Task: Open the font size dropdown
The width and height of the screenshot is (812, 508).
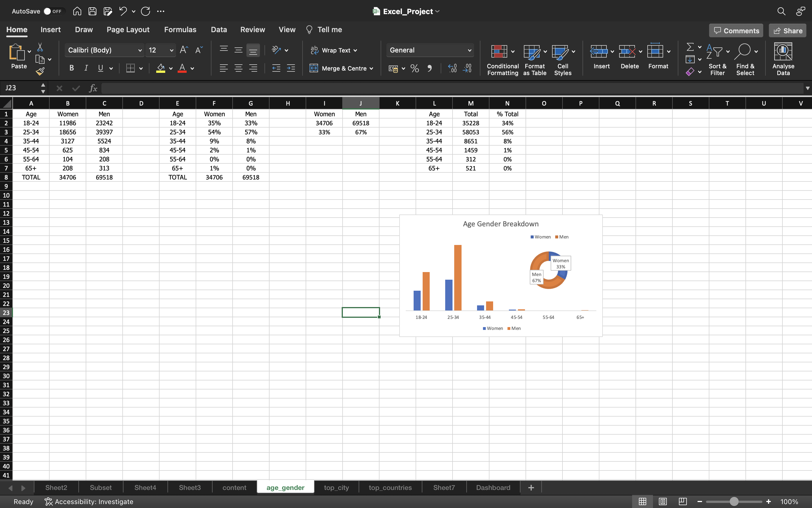Action: 171,51
